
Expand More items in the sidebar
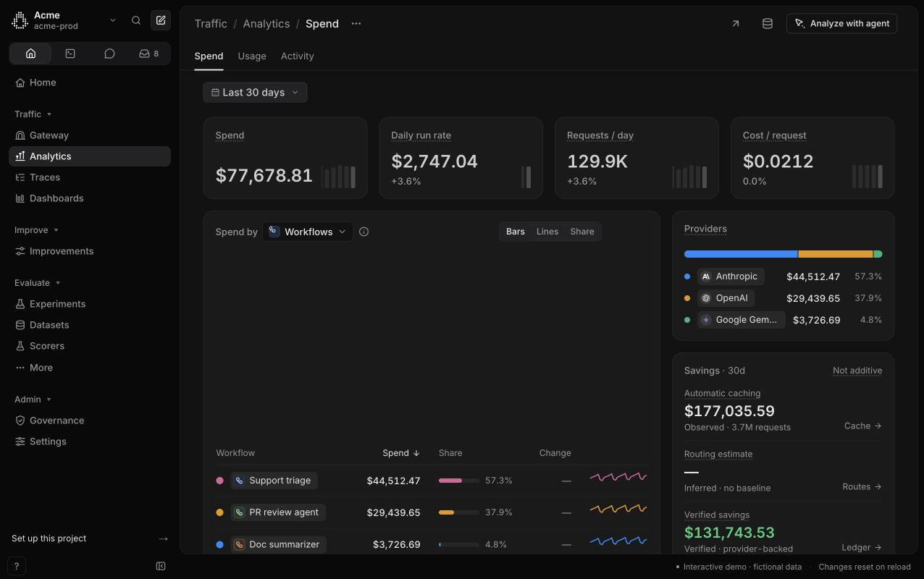pos(90,368)
